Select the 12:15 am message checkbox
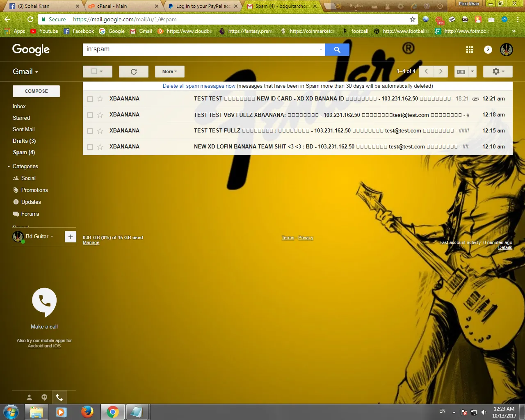Screen dimensions: 525x420 90,131
